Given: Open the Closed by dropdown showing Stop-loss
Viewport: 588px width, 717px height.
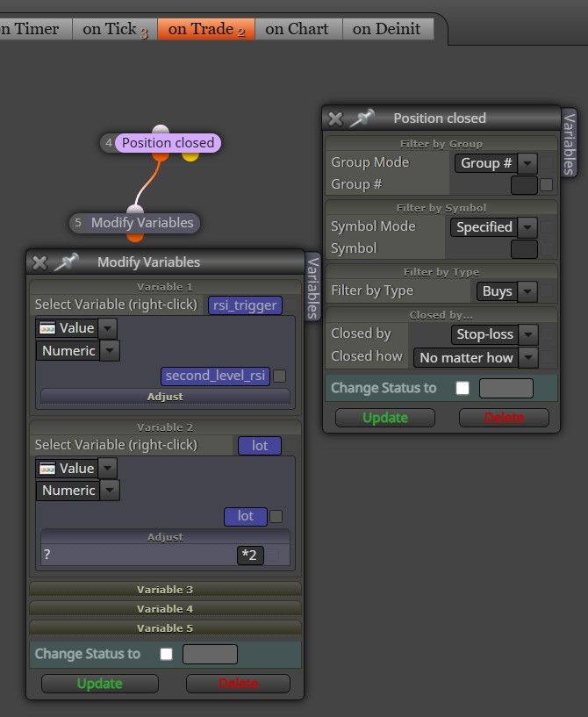Looking at the screenshot, I should coord(494,334).
